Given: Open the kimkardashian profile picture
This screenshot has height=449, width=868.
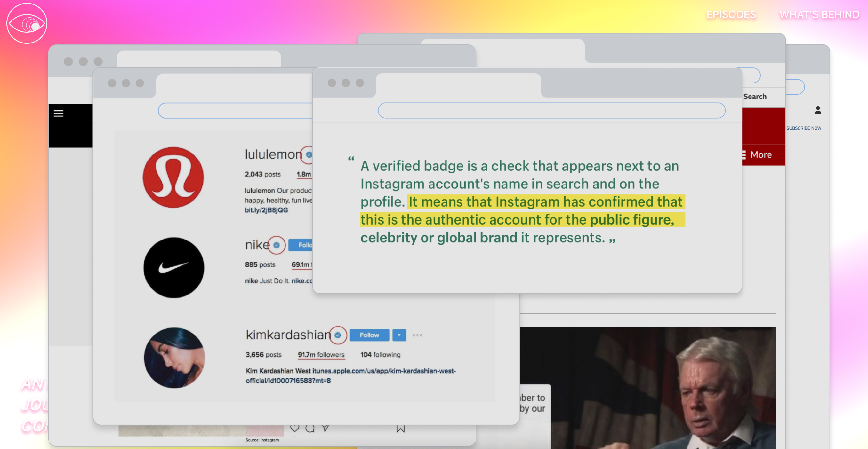Looking at the screenshot, I should pos(174,358).
